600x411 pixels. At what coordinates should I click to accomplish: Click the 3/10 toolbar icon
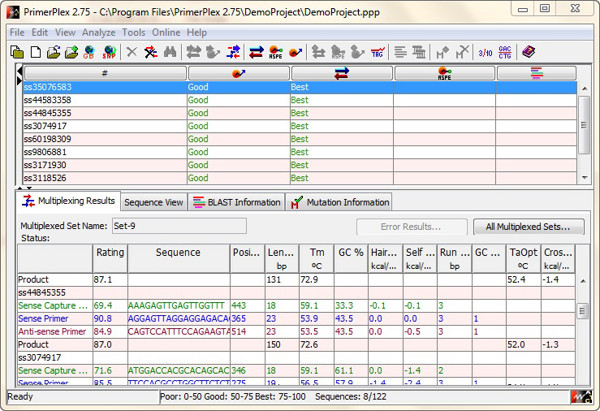(485, 52)
